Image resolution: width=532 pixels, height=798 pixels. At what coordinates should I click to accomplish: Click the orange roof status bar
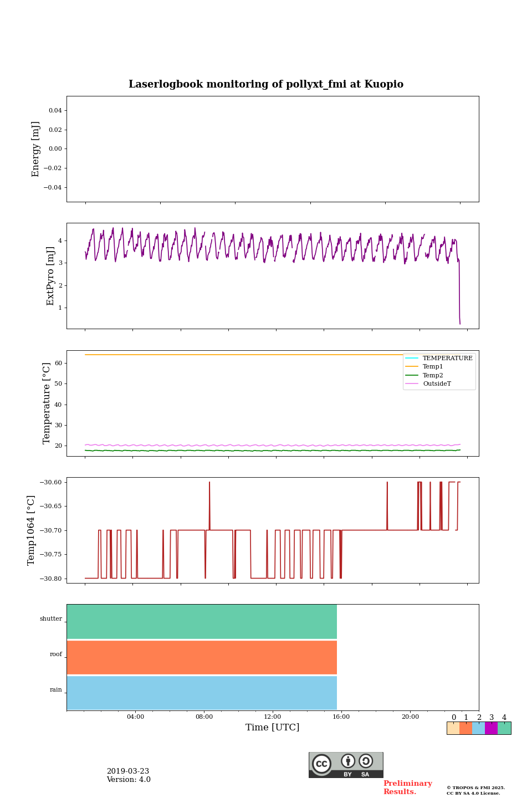click(x=202, y=657)
